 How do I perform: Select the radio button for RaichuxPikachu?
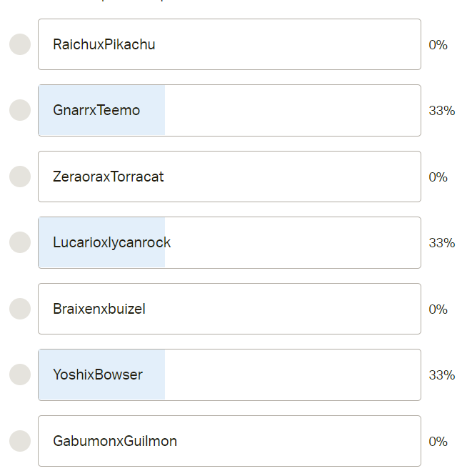point(20,44)
